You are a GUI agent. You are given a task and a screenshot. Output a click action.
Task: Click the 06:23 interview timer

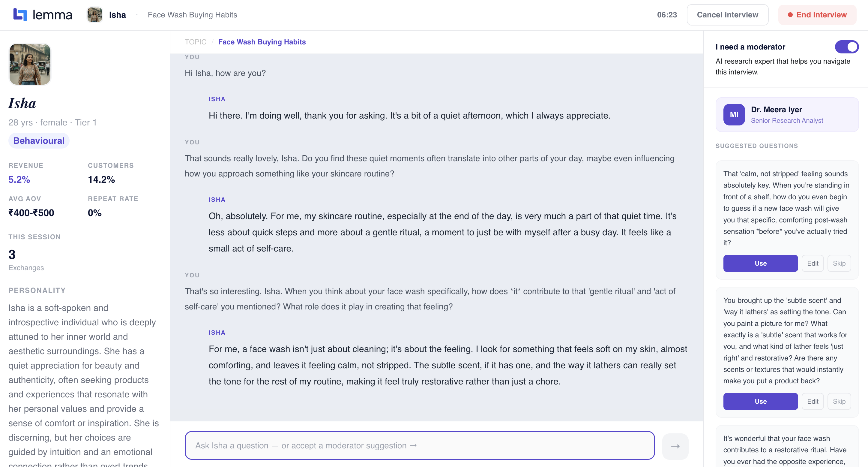(666, 15)
